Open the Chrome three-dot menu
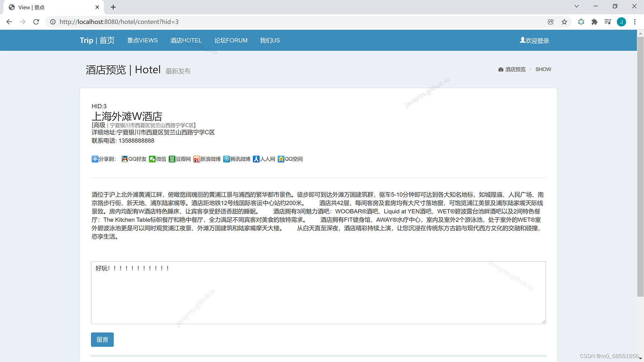This screenshot has height=362, width=644. click(635, 22)
